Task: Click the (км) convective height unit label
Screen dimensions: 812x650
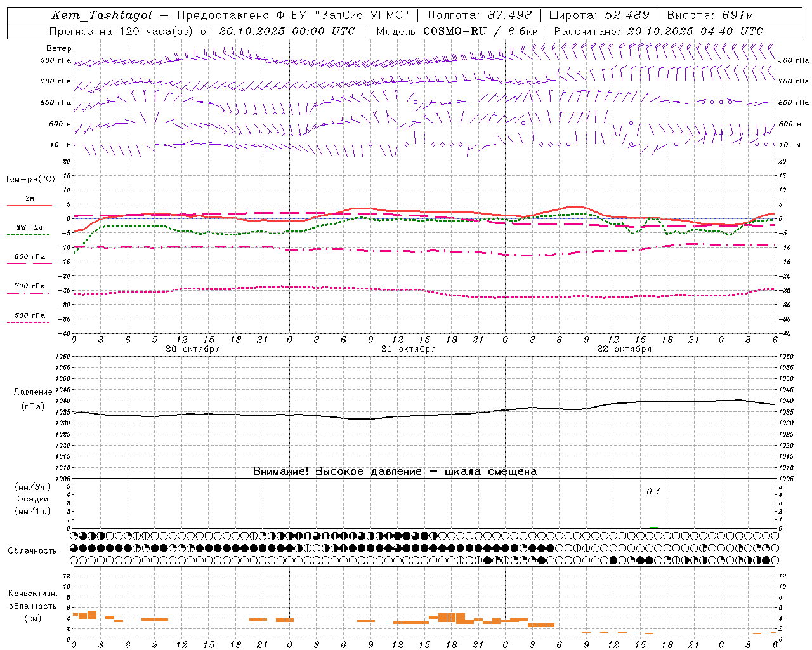Action: coord(33,618)
